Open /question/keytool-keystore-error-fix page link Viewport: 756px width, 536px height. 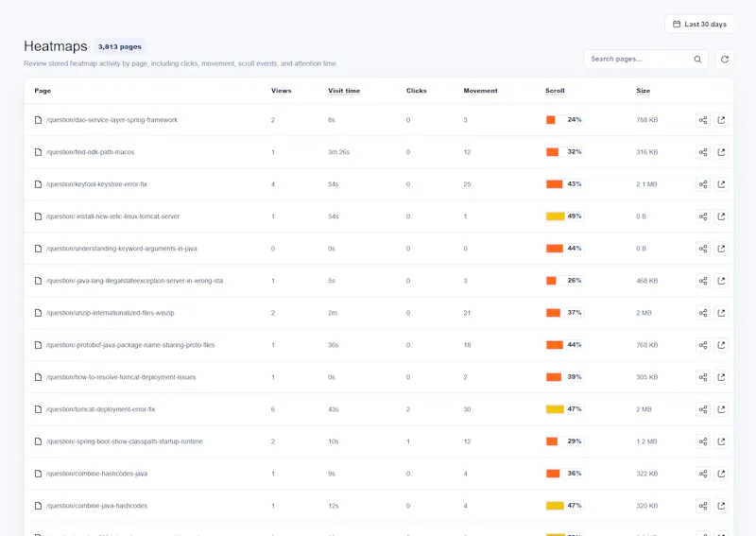pyautogui.click(x=96, y=184)
